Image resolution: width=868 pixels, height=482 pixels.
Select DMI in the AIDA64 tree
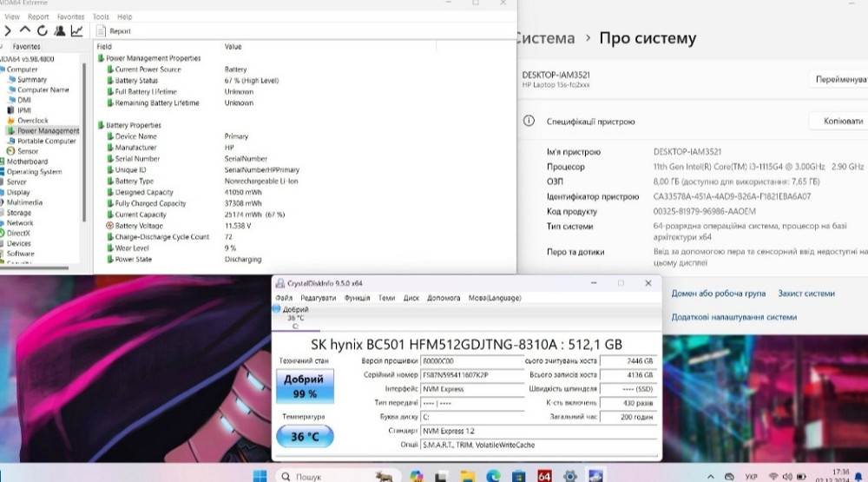point(23,100)
